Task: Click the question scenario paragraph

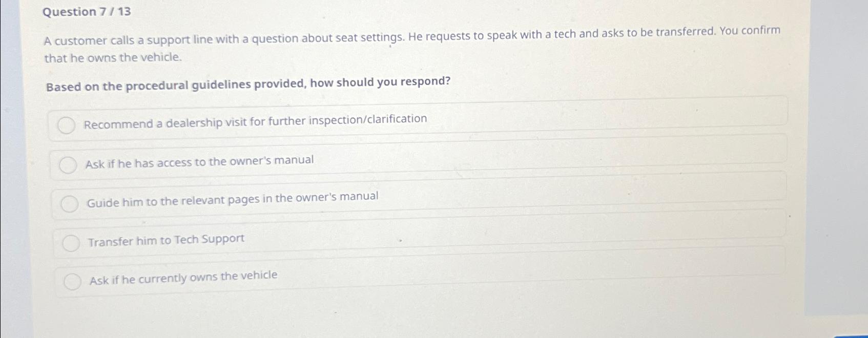Action: pyautogui.click(x=410, y=45)
